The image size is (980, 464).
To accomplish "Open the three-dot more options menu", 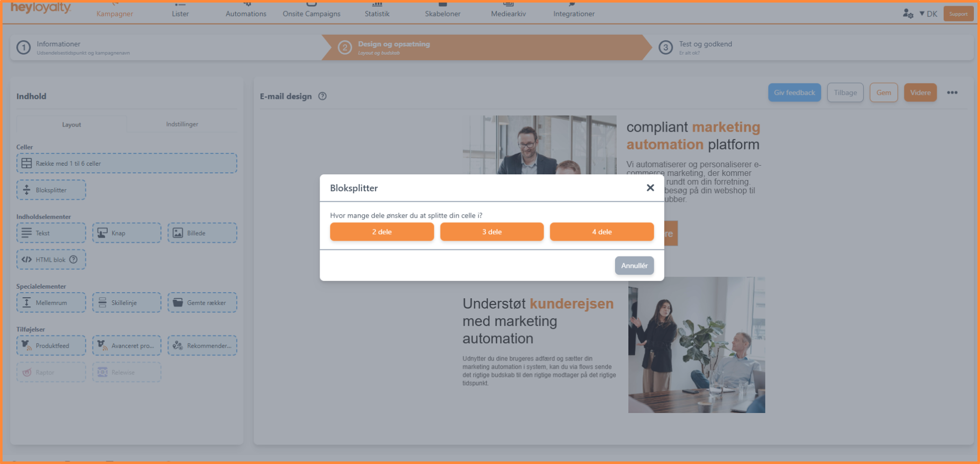I will pos(952,93).
